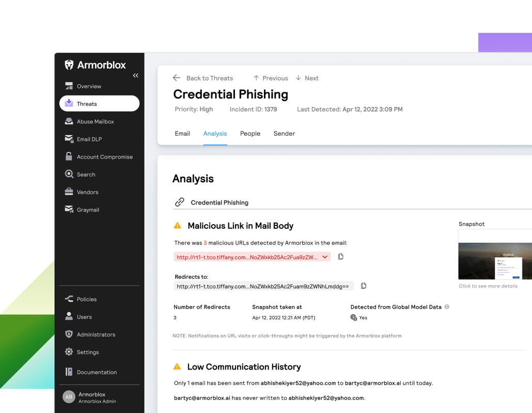Image resolution: width=532 pixels, height=413 pixels.
Task: Click the Vendors briefcase icon
Action: 69,192
